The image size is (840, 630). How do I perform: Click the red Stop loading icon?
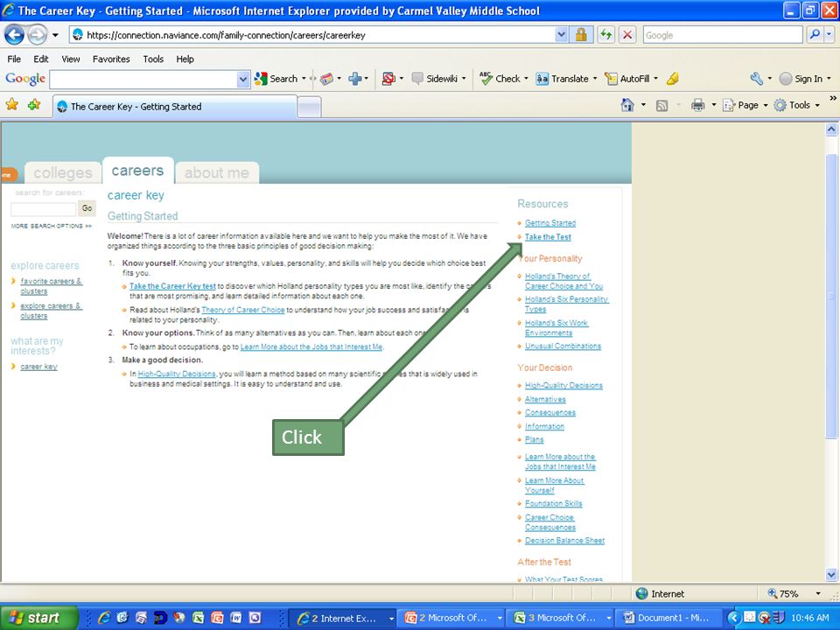627,35
